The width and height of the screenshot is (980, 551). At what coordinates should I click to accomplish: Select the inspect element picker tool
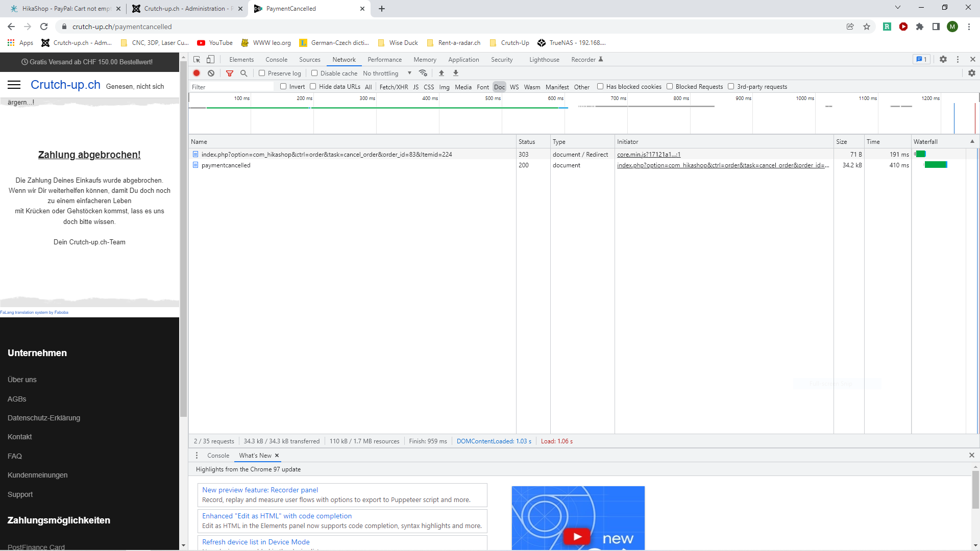pyautogui.click(x=197, y=59)
